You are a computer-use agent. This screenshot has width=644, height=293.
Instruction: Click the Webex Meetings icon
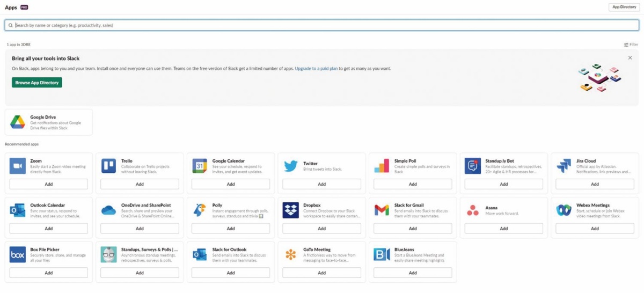click(x=564, y=210)
